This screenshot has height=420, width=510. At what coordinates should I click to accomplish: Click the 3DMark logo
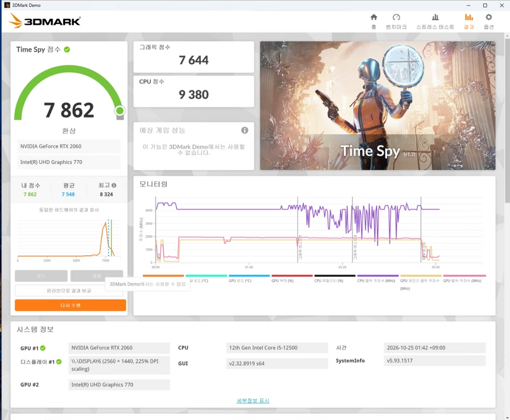click(45, 21)
